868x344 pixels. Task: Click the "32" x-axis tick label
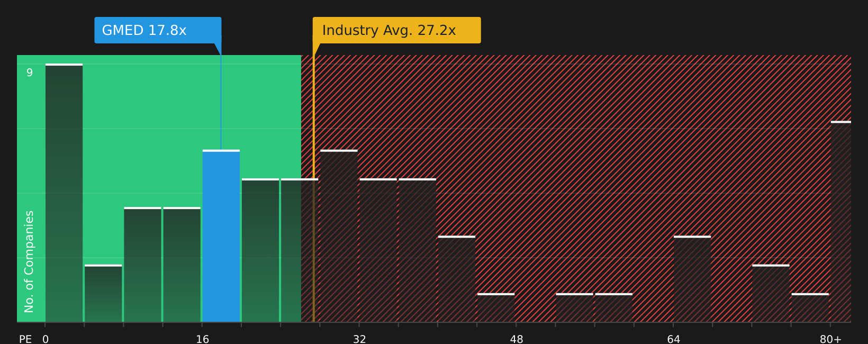(359, 339)
